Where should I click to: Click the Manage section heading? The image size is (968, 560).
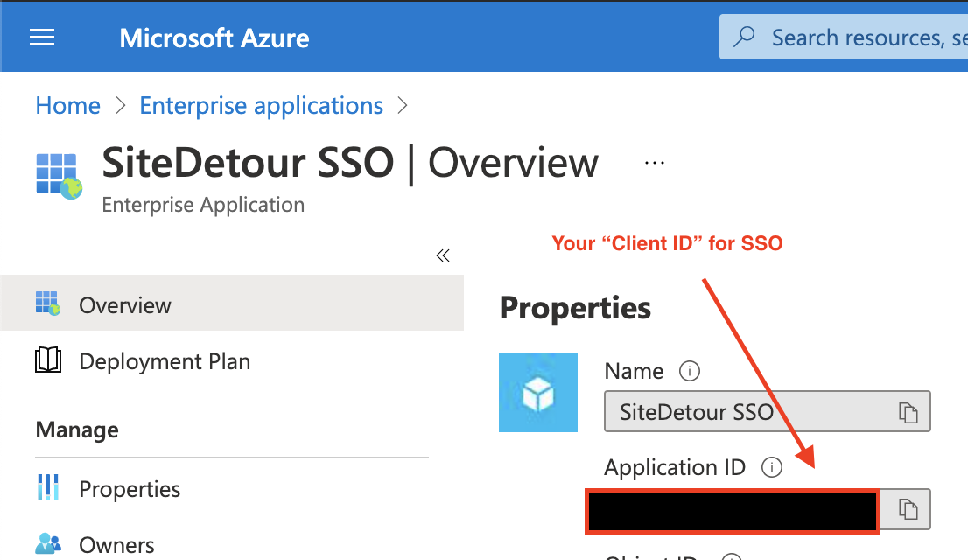[x=77, y=430]
